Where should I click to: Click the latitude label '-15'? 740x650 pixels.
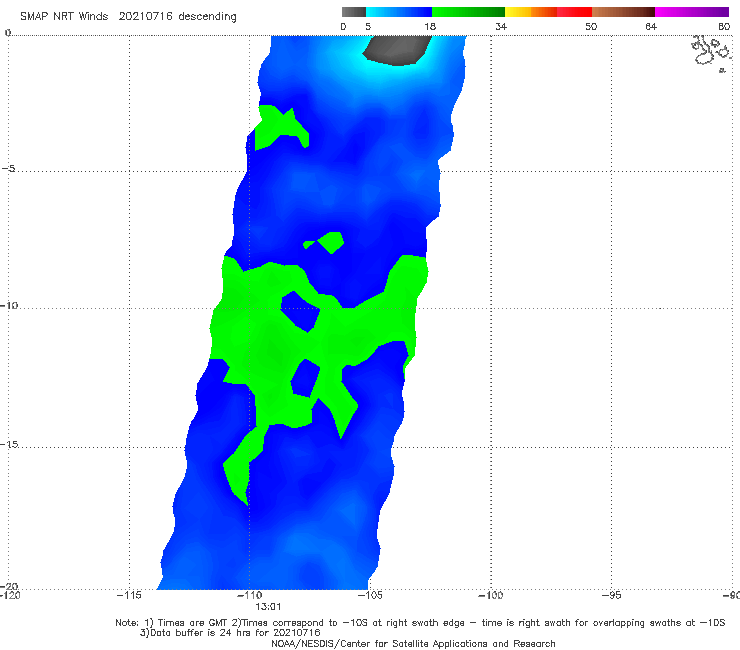pos(9,444)
